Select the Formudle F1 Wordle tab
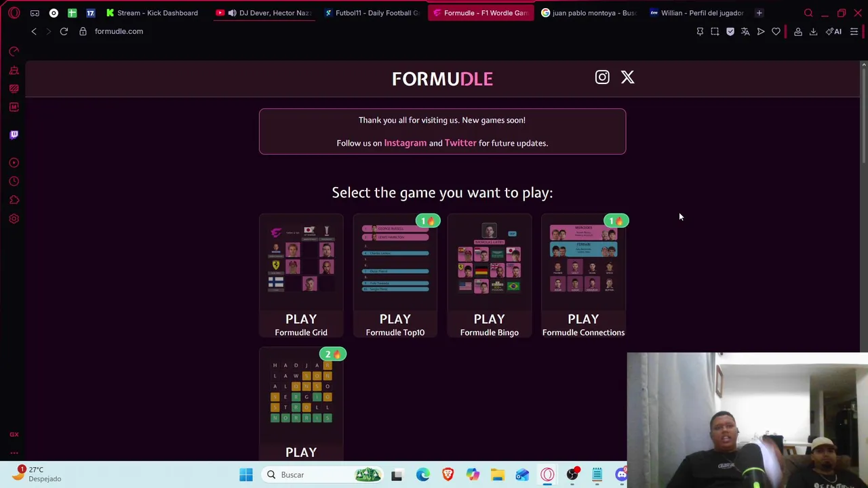This screenshot has height=488, width=868. point(481,13)
